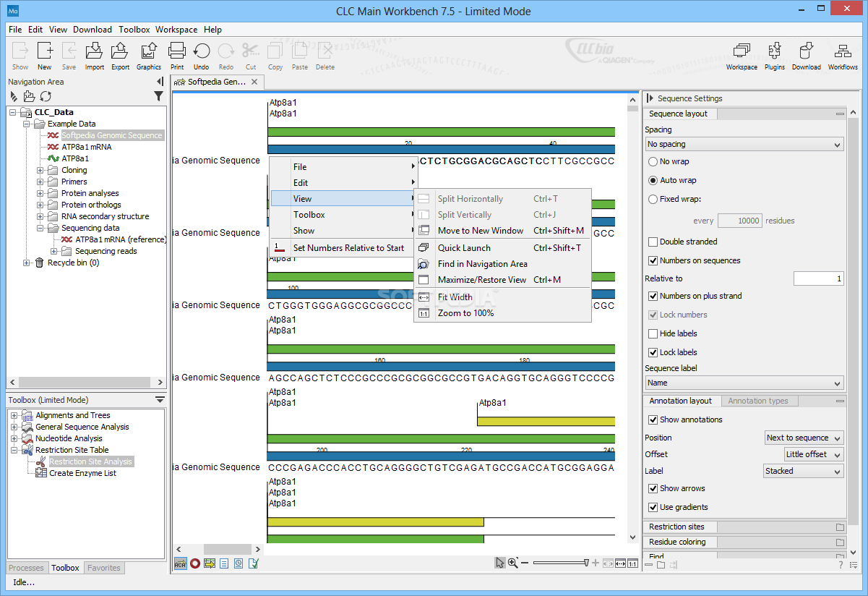Select Create Enzyme List in Toolbox
Image resolution: width=868 pixels, height=596 pixels.
click(82, 473)
